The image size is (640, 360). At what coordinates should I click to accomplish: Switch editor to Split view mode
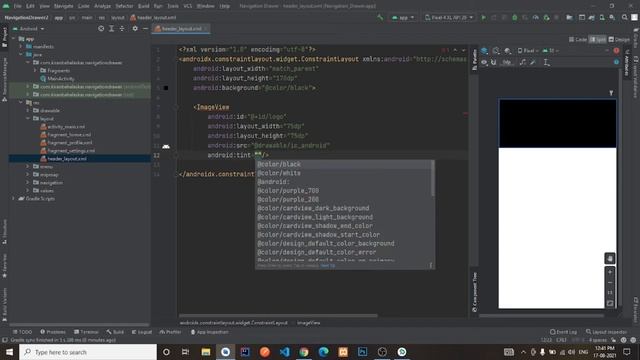pos(598,40)
